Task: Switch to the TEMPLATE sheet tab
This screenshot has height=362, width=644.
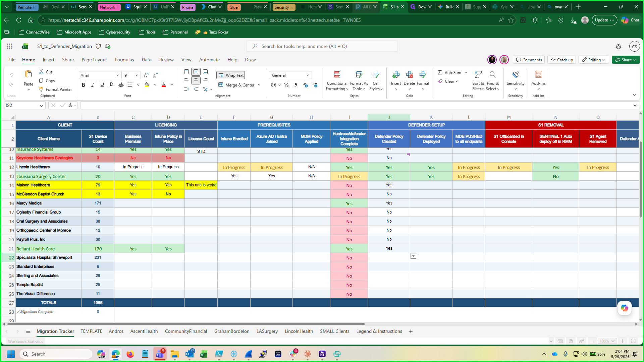Action: click(x=91, y=331)
